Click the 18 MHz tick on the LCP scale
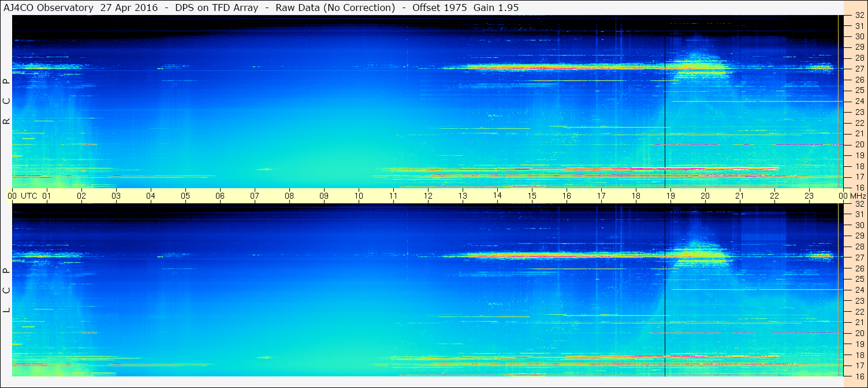This screenshot has width=868, height=388. point(859,355)
